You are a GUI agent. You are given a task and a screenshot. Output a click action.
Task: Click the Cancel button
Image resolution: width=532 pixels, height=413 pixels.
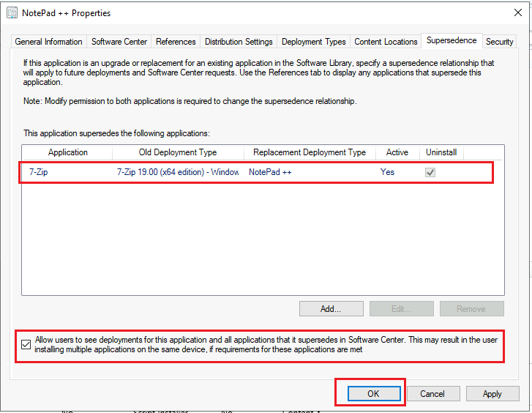click(433, 394)
